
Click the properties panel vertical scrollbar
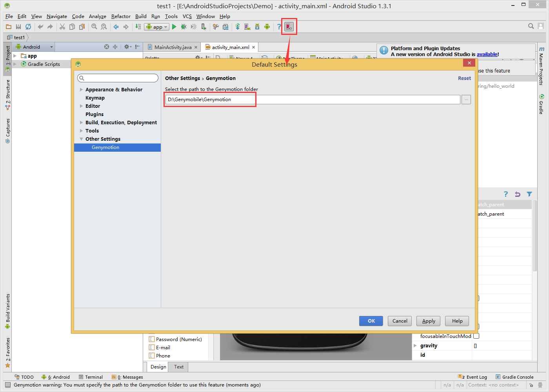(x=534, y=235)
